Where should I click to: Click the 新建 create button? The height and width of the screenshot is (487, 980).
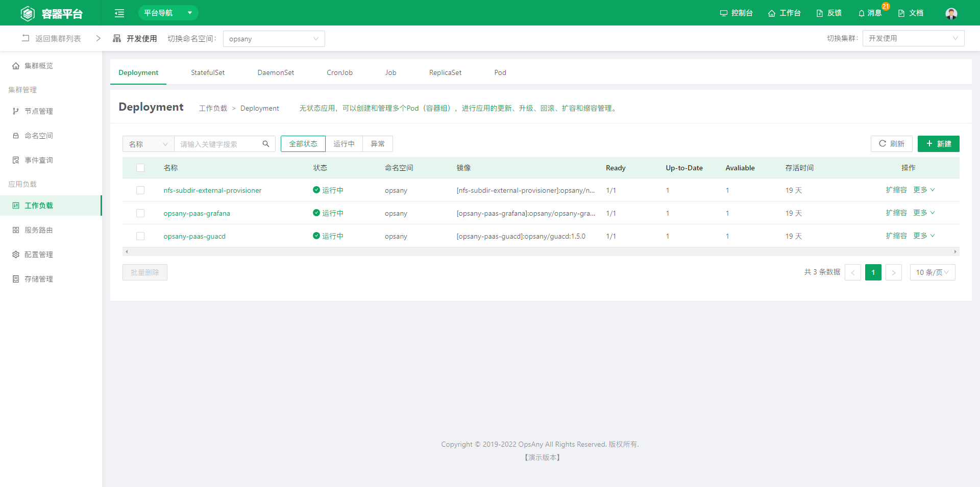click(x=938, y=144)
